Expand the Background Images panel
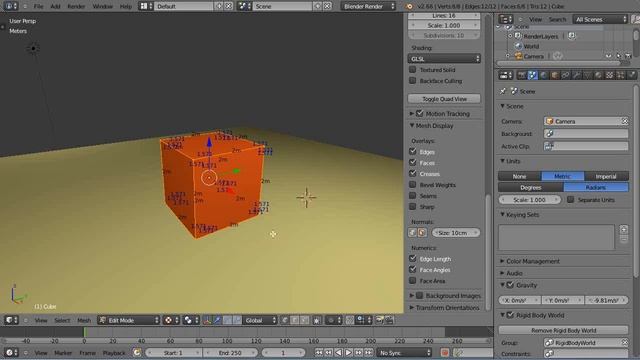 pyautogui.click(x=412, y=296)
